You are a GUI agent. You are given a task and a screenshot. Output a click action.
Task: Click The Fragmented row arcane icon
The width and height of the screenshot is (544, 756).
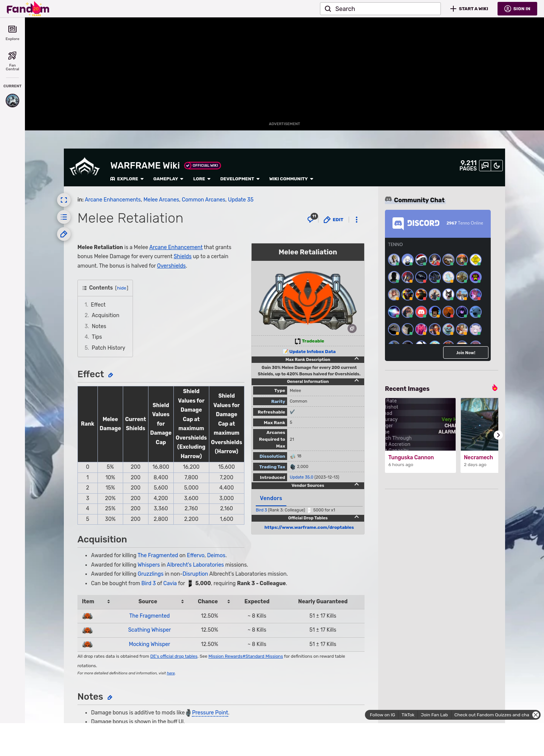click(x=88, y=616)
